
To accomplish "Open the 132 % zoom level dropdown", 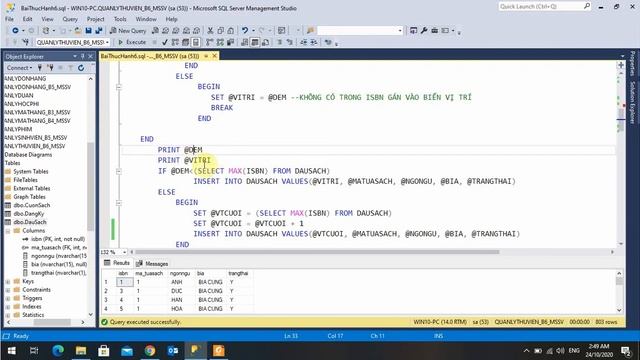I will [124, 252].
